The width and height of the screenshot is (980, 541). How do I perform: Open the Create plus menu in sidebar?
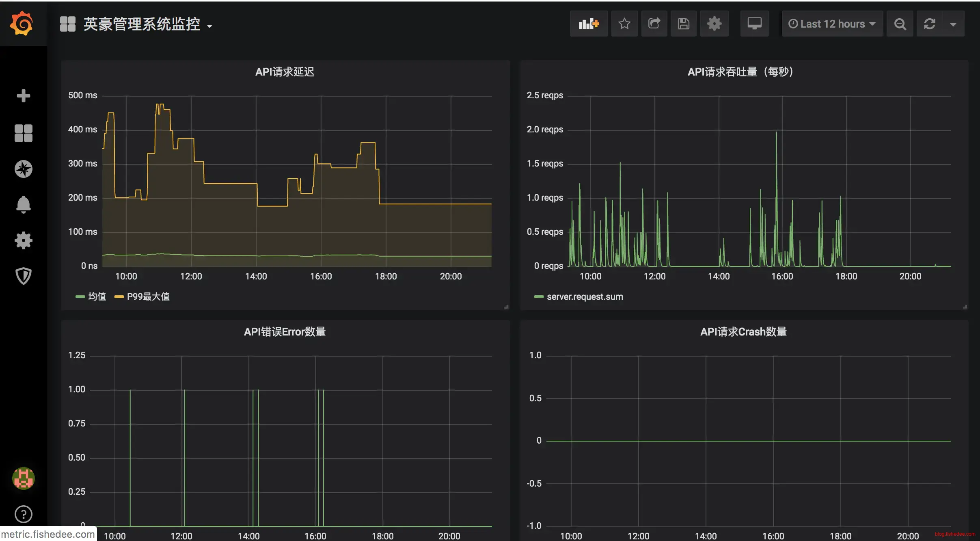23,96
